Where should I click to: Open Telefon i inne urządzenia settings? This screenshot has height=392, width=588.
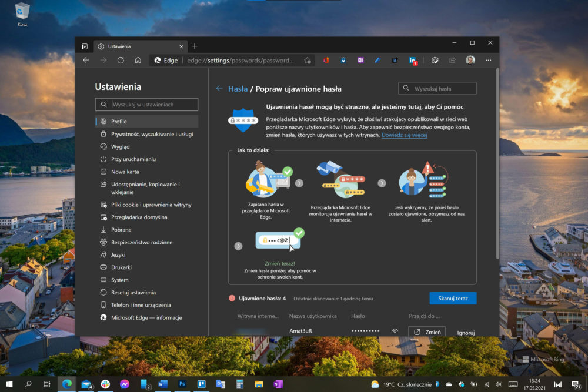click(x=146, y=305)
